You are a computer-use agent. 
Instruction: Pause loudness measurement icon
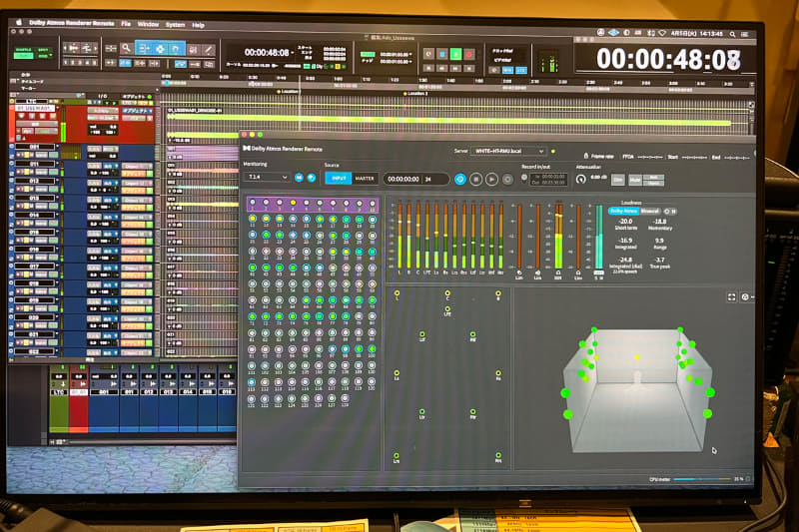click(673, 212)
